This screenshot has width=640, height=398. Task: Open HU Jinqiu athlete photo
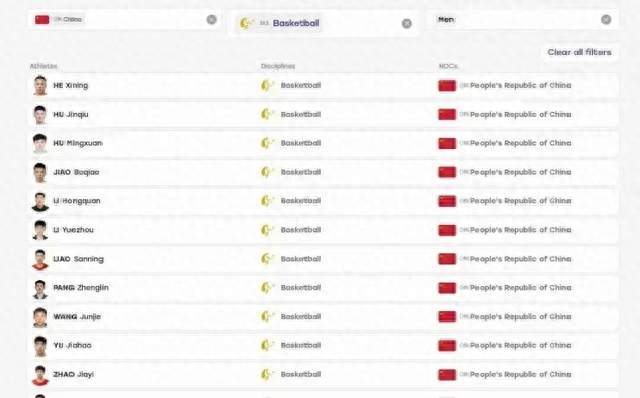(x=40, y=114)
